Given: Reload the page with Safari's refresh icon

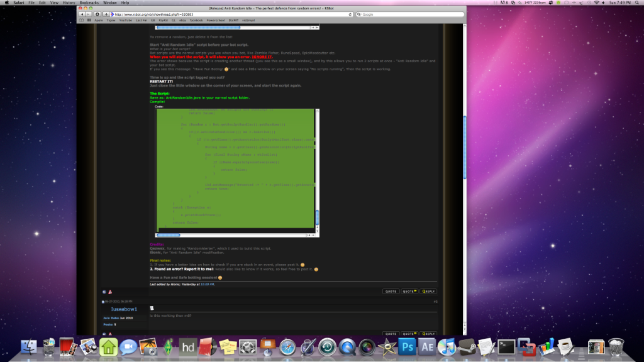Looking at the screenshot, I should 97,14.
